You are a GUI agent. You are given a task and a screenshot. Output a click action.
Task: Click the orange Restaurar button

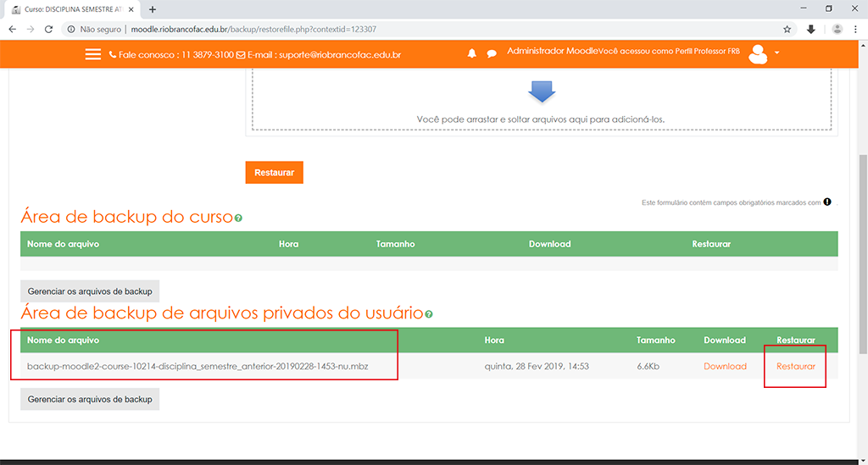point(274,173)
